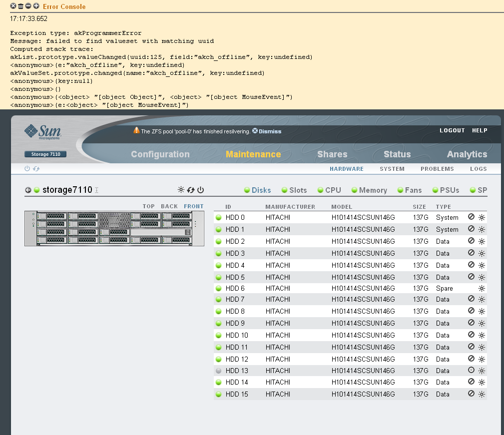This screenshot has height=435, width=504.
Task: Bring HDD 13 back online
Action: click(x=471, y=370)
